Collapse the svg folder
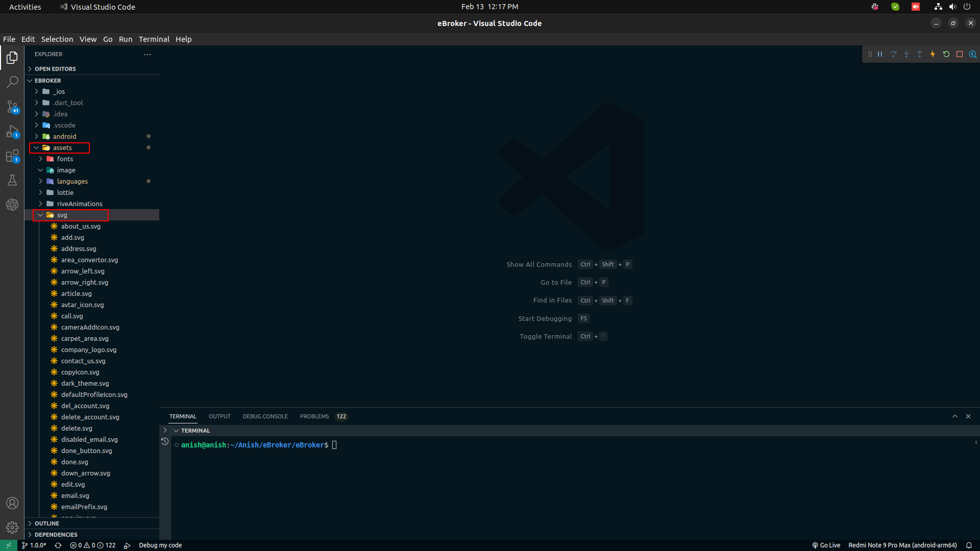 click(x=92, y=215)
